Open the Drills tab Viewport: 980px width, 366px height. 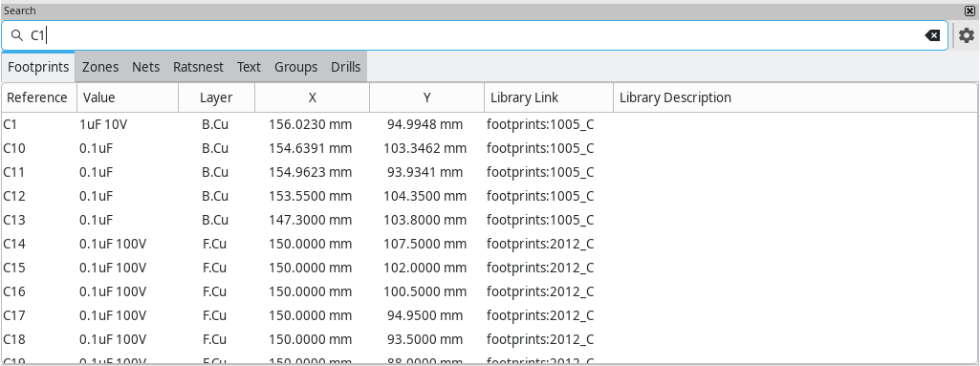pos(345,67)
